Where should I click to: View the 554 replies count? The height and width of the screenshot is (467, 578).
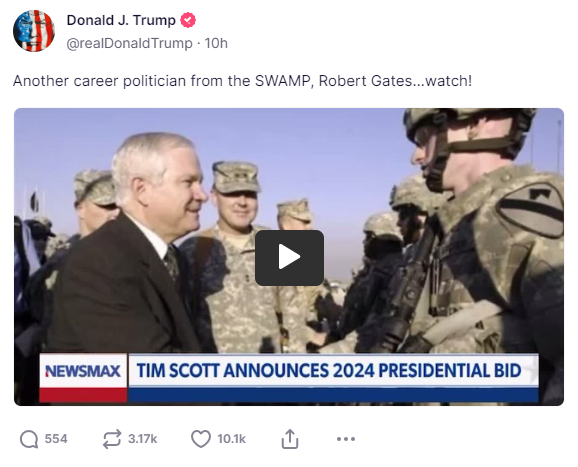point(56,439)
